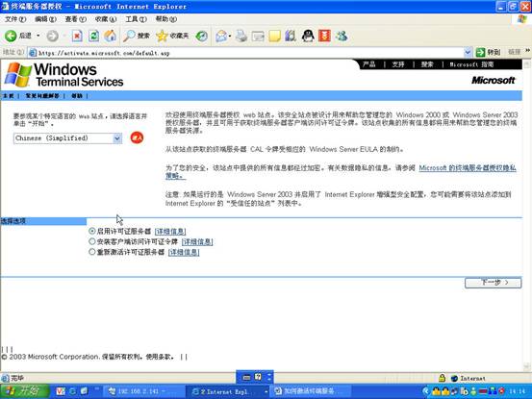Screen dimensions: 532x399
Task: Open History via green clock icon
Action: (x=202, y=36)
